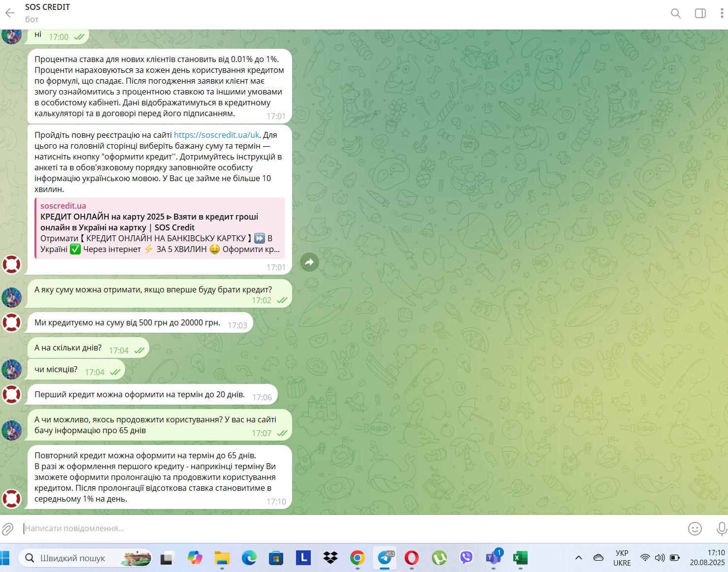Click the 'Процентна ставка для нових клієнтів' message
Screen dimensions: 728x572
point(159,86)
